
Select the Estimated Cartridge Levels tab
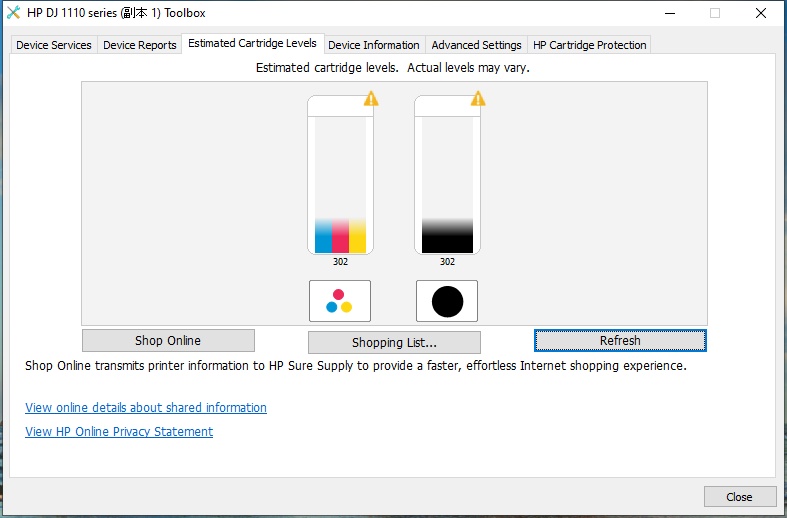tap(252, 44)
